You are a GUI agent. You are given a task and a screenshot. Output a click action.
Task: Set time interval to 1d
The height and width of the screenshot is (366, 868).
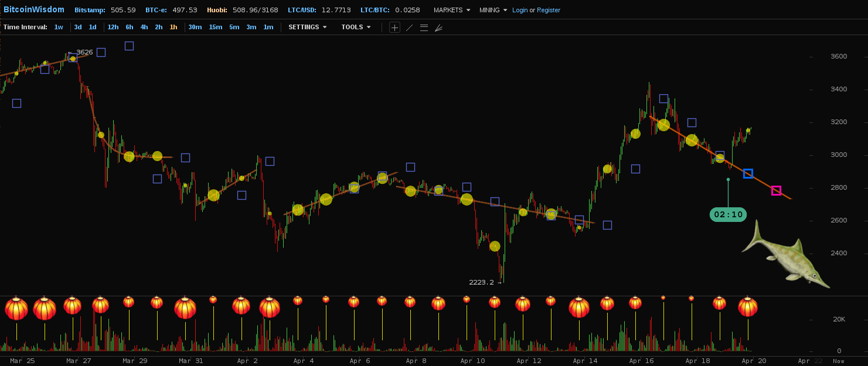(93, 27)
